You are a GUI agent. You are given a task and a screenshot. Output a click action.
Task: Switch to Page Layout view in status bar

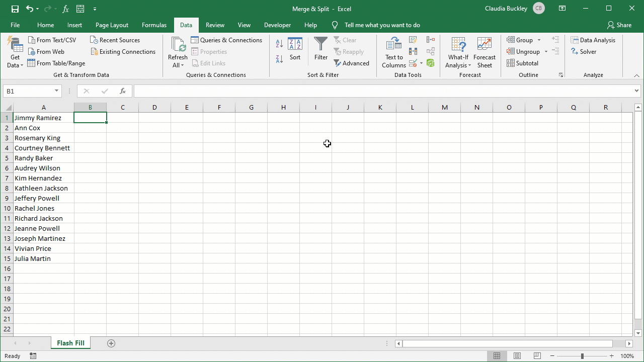tap(517, 356)
